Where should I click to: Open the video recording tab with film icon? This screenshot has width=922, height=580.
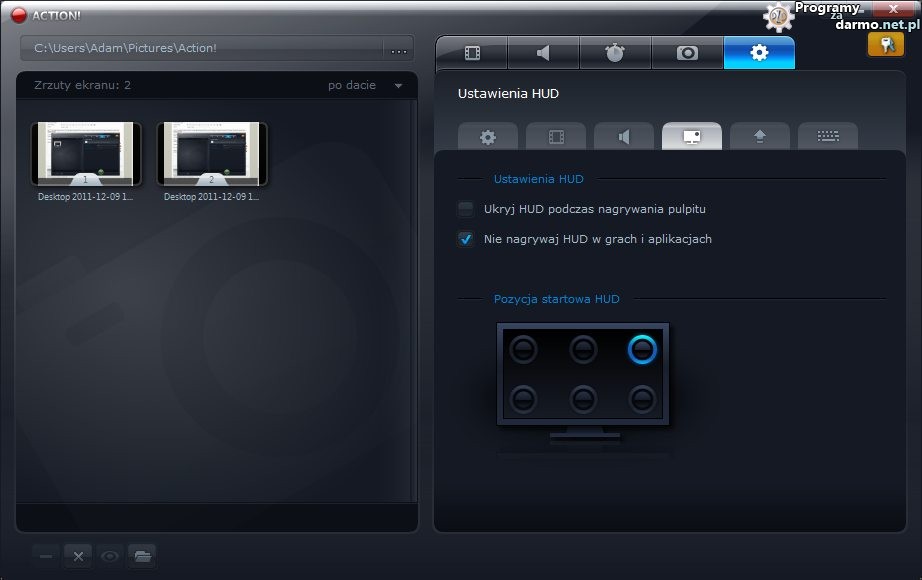point(472,53)
